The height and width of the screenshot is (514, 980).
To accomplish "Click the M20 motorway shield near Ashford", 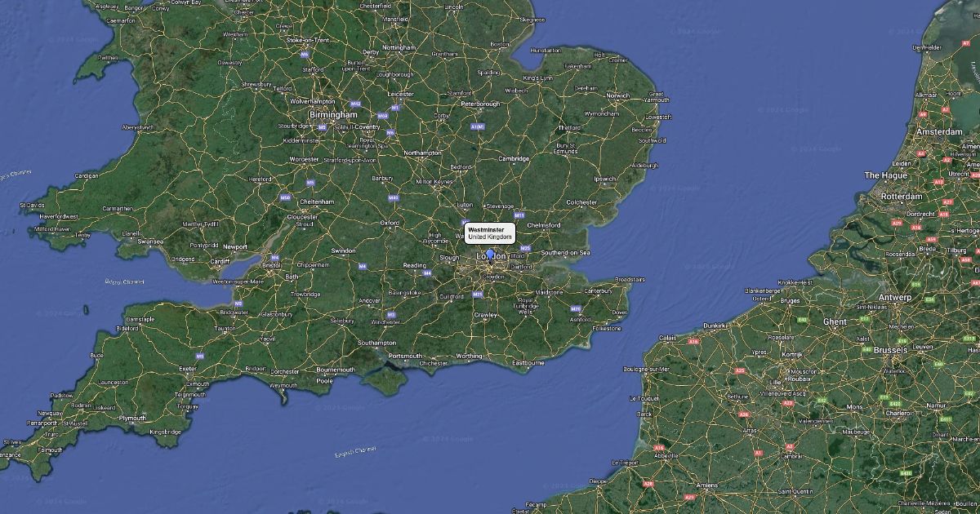I will pos(576,308).
